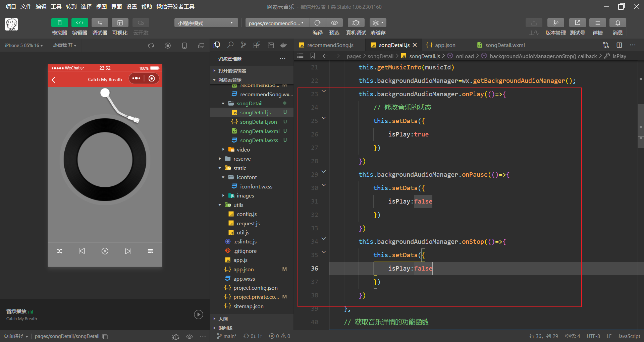Open songDetail.wxss file
The image size is (644, 342).
(259, 140)
